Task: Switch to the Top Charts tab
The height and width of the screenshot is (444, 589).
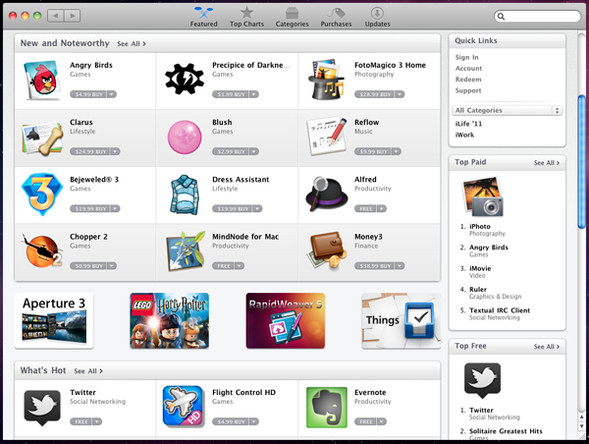Action: 247,17
